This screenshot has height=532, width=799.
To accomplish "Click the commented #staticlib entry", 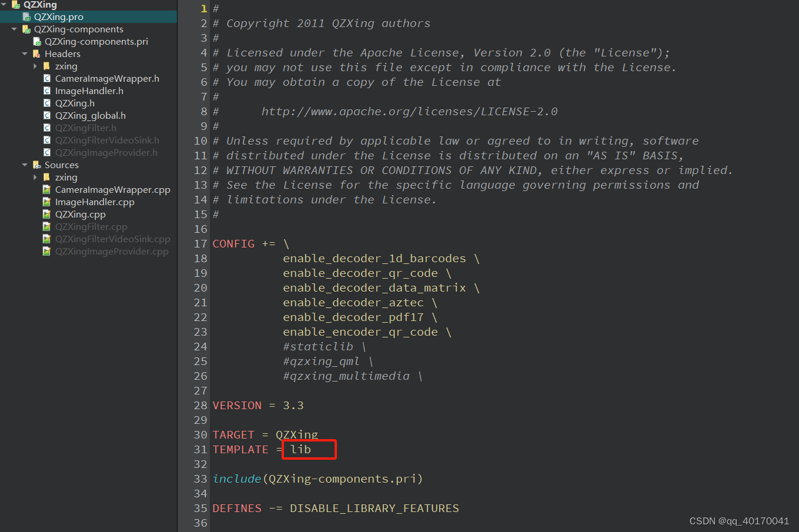I will (x=318, y=346).
